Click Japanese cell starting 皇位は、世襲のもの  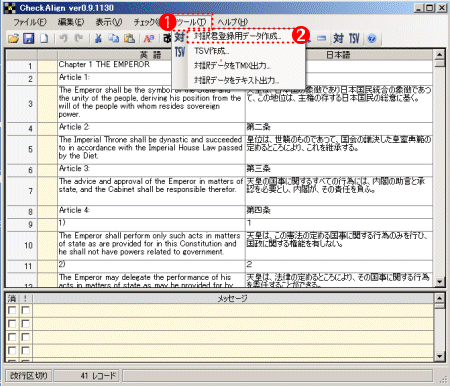click(339, 149)
